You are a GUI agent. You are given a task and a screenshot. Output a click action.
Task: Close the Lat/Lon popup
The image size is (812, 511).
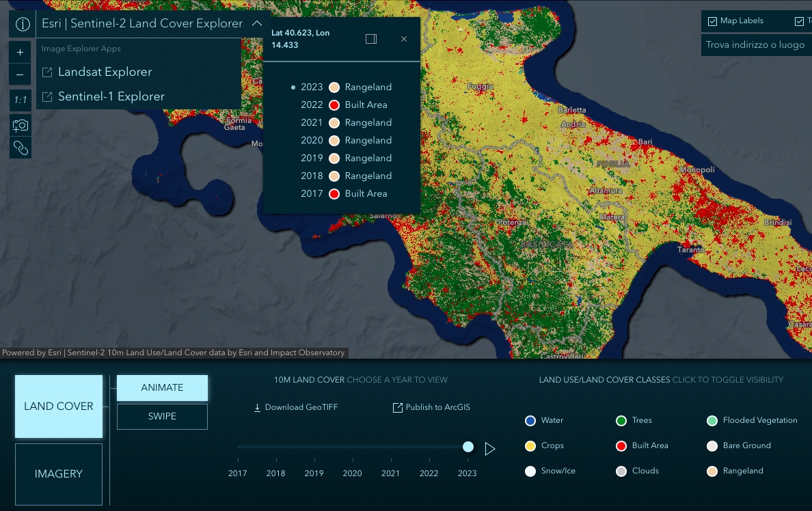tap(404, 39)
